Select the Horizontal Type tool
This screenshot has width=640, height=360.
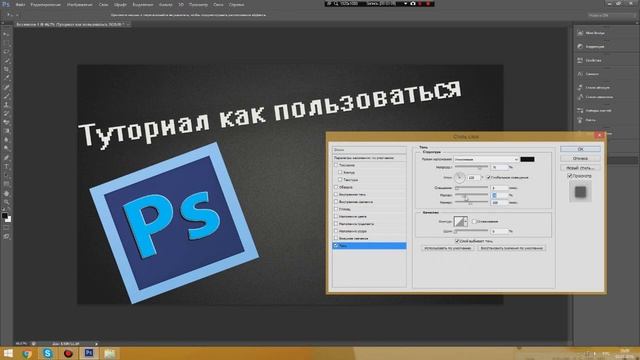coord(6,167)
